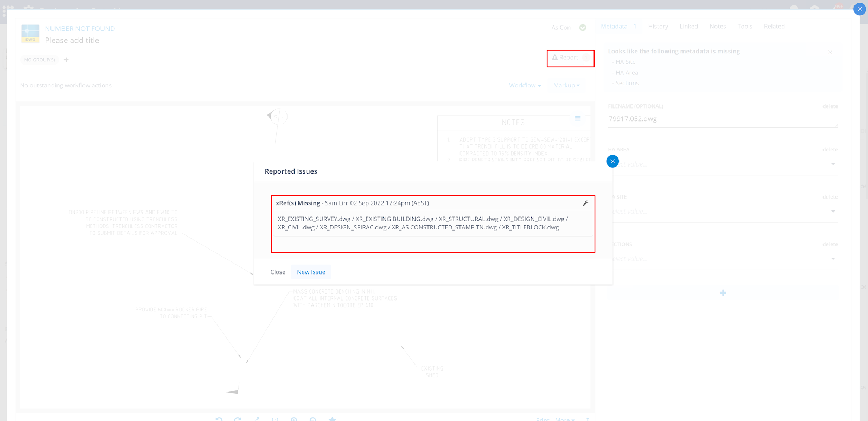
Task: Click the filename field 79917.052.dwg
Action: point(722,119)
